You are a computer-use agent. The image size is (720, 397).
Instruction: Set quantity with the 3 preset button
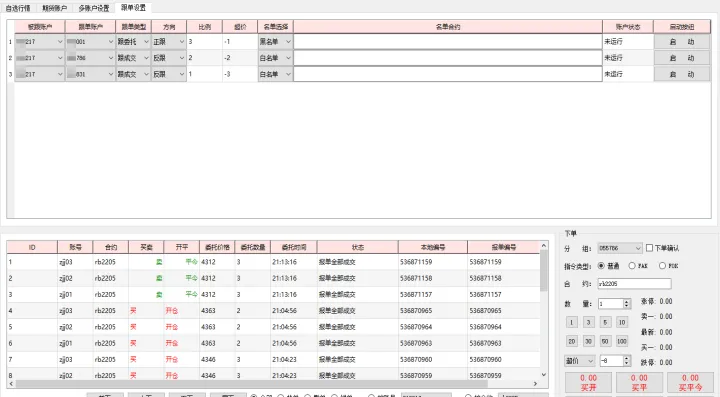point(588,322)
